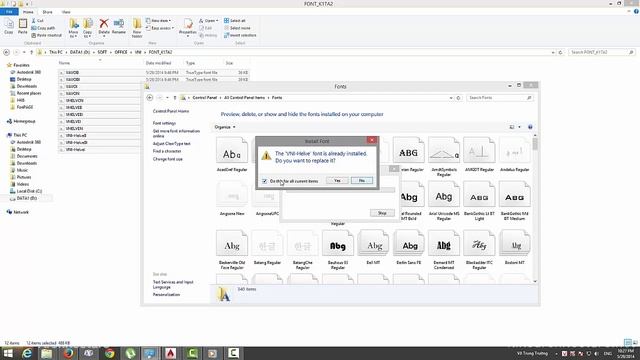This screenshot has height=360, width=640.
Task: Click the Name column header
Action: click(x=64, y=63)
